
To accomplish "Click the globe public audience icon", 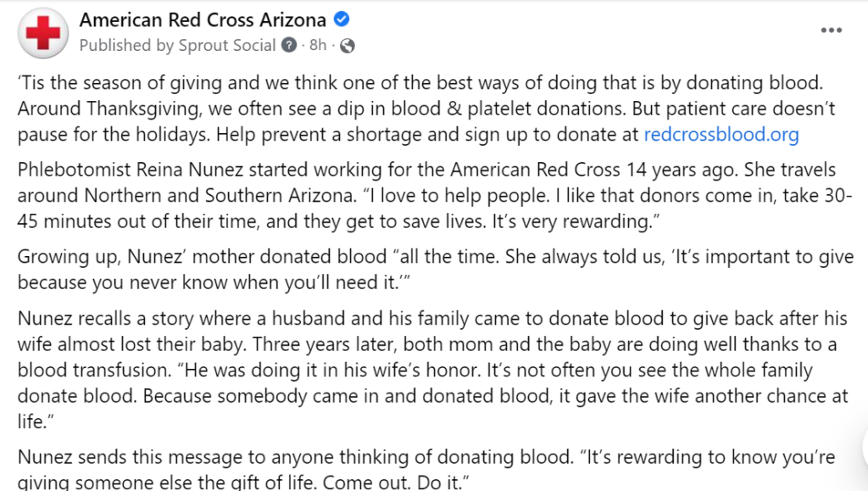I will tap(347, 46).
